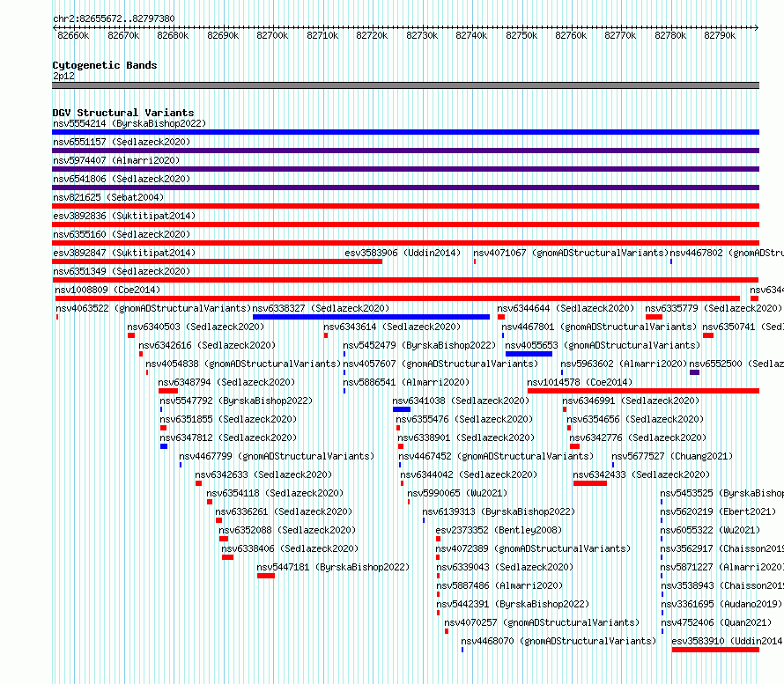Select nsv6541806 (Sedlazeck2020) label
The width and height of the screenshot is (784, 684).
click(122, 179)
